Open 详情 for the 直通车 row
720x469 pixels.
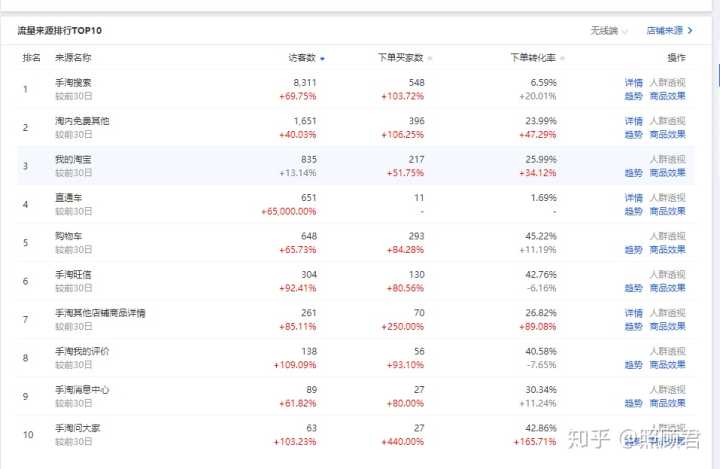pyautogui.click(x=634, y=198)
